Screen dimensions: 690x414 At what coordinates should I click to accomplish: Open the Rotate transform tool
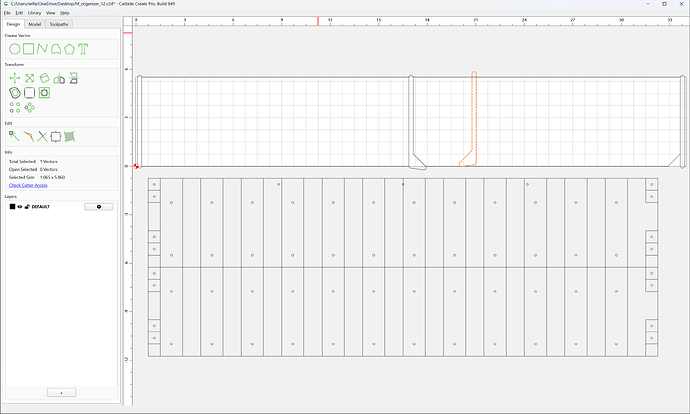pos(44,78)
